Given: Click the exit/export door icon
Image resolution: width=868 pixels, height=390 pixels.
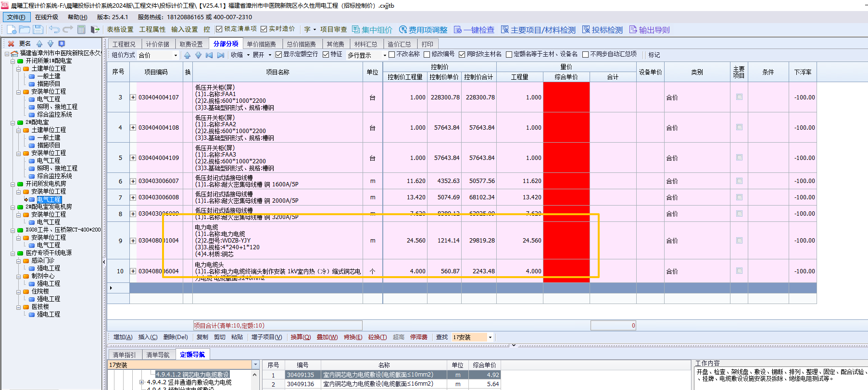Looking at the screenshot, I should [95, 29].
